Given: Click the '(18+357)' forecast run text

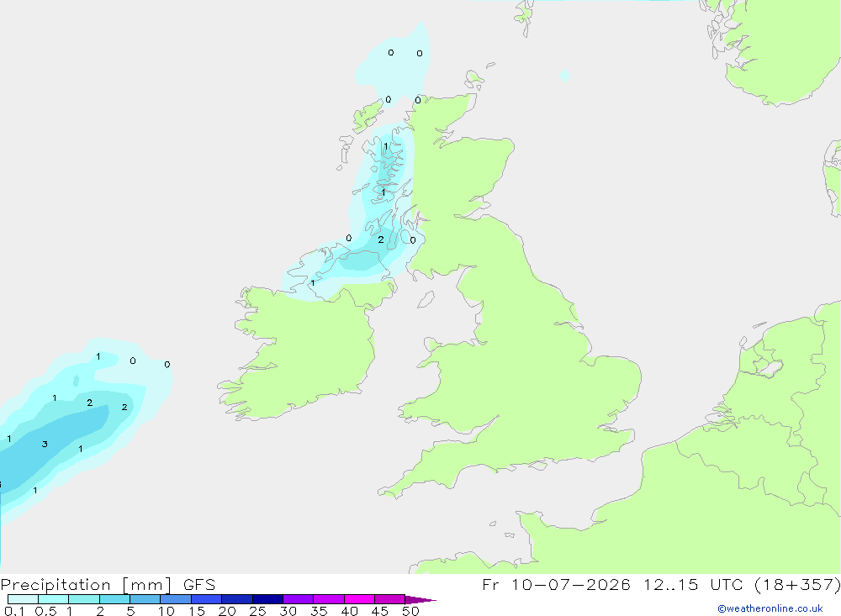Looking at the screenshot, I should [797, 584].
